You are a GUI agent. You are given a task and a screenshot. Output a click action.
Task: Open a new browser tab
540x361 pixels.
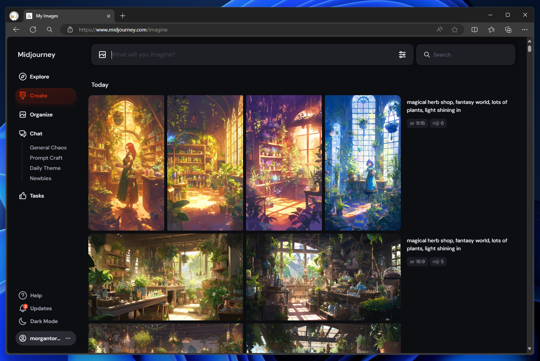point(123,16)
